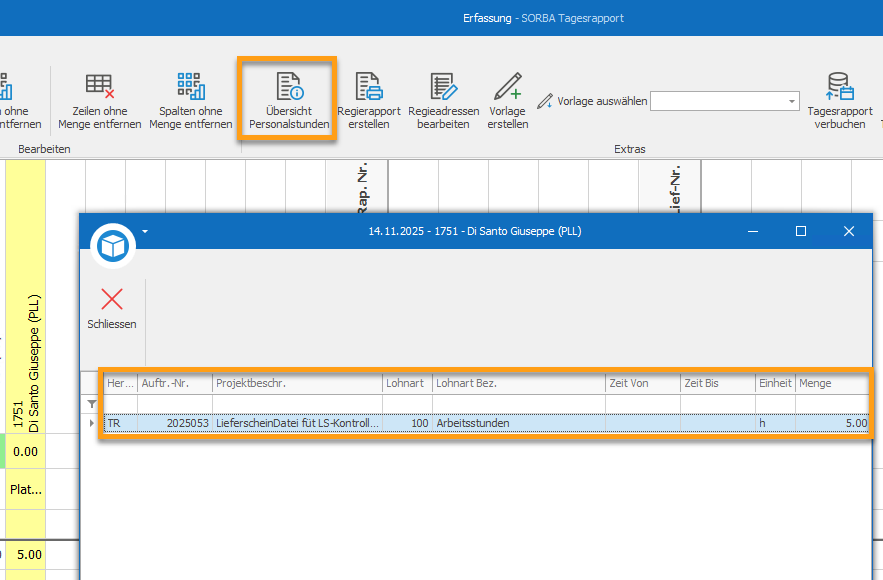Select TR cell in Her... column
The image size is (883, 580).
click(x=121, y=423)
